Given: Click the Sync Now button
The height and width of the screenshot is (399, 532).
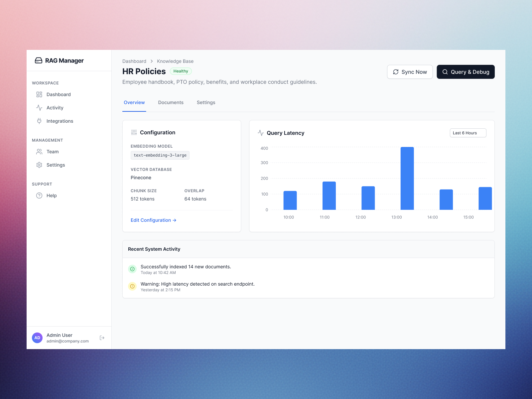Looking at the screenshot, I should pos(410,72).
